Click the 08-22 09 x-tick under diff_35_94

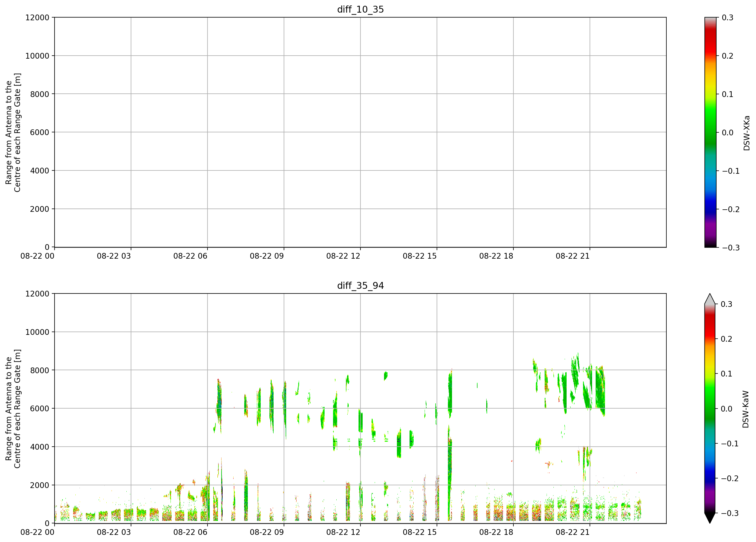(x=267, y=532)
